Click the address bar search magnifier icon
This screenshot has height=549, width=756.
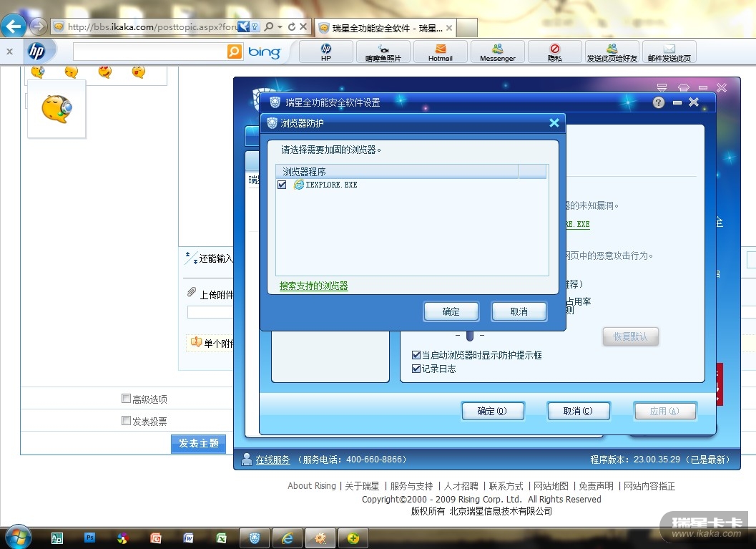click(x=269, y=26)
